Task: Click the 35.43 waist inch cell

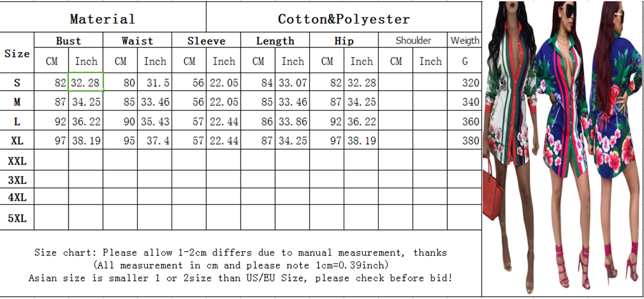Action: point(155,122)
